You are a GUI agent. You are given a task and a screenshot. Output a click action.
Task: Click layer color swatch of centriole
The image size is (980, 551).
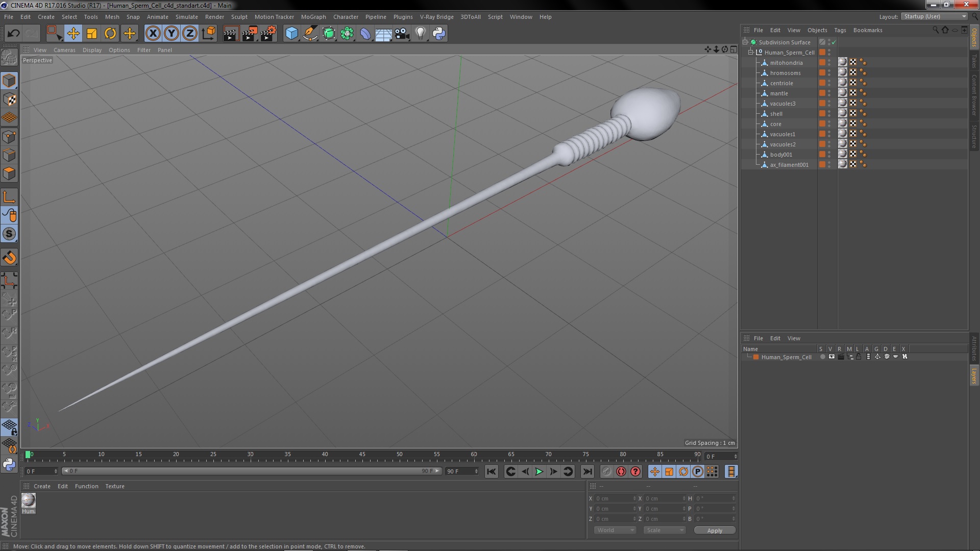point(822,83)
